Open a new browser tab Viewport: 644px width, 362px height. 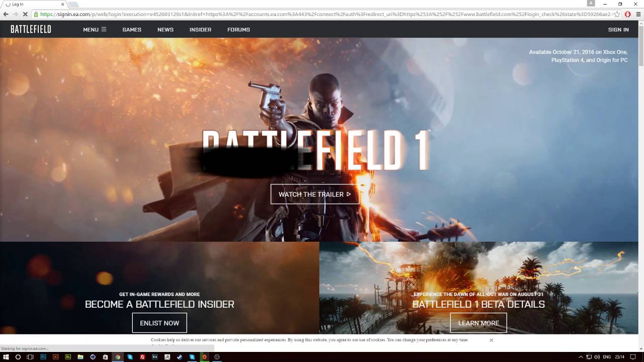point(73,5)
